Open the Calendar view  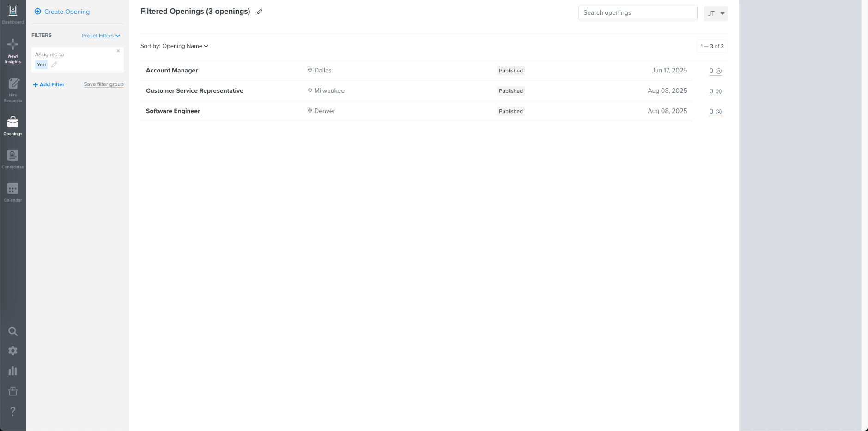[13, 192]
